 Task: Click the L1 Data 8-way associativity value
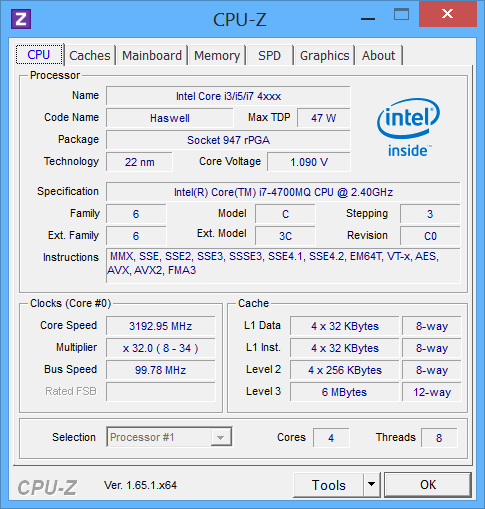pos(432,326)
